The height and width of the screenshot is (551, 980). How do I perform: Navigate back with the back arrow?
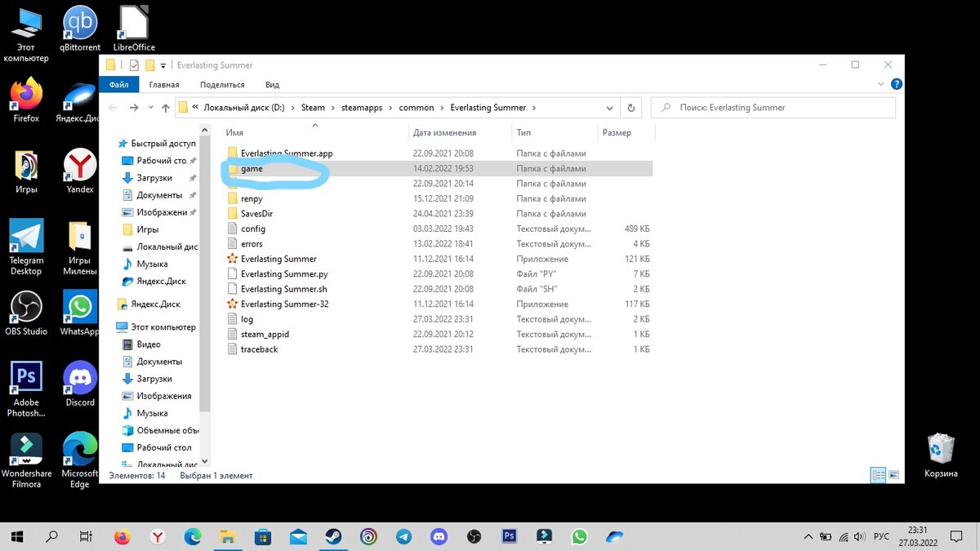pos(113,108)
